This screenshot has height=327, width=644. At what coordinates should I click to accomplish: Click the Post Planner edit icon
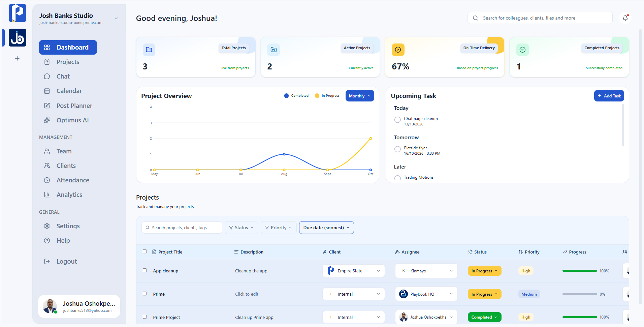click(x=47, y=106)
